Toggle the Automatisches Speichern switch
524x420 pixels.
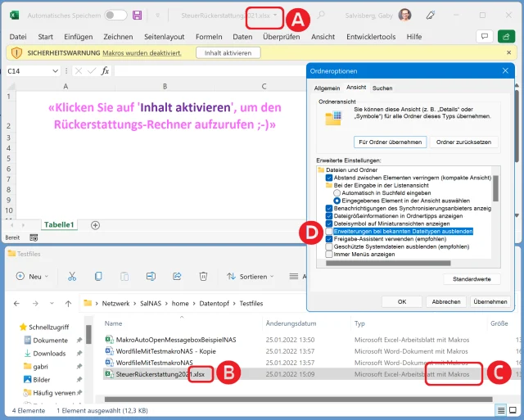tap(115, 16)
